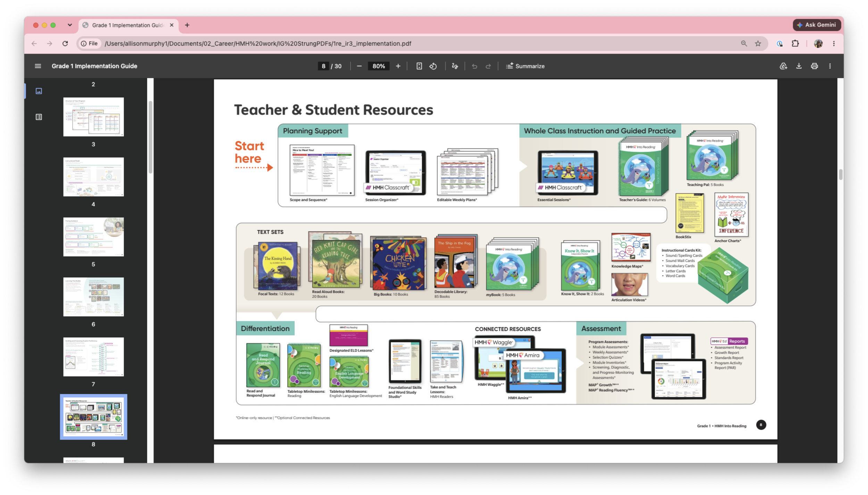Click the 'Planning Support' section label
Image resolution: width=868 pixels, height=495 pixels.
pos(312,131)
